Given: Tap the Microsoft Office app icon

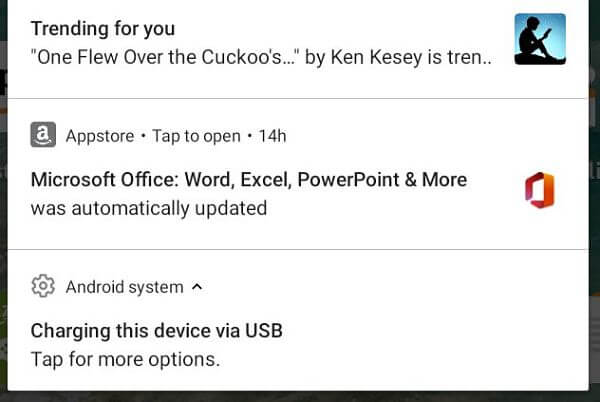Looking at the screenshot, I should (540, 190).
